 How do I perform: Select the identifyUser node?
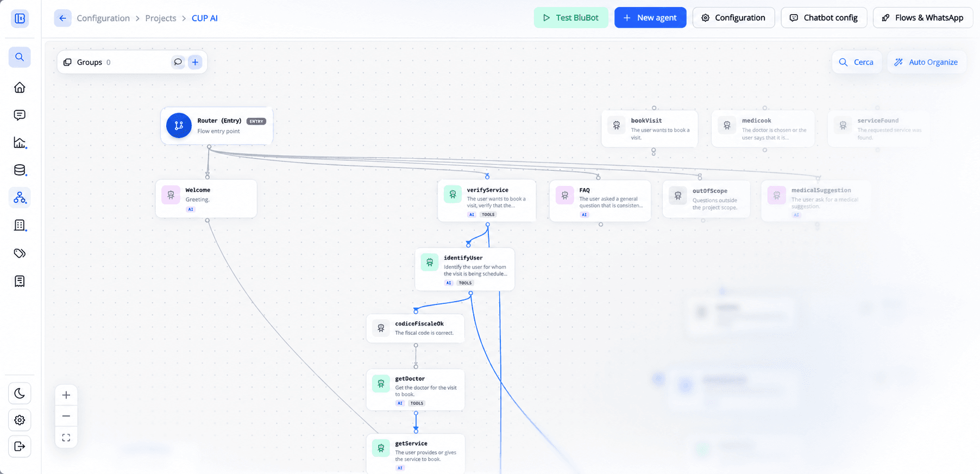(464, 269)
